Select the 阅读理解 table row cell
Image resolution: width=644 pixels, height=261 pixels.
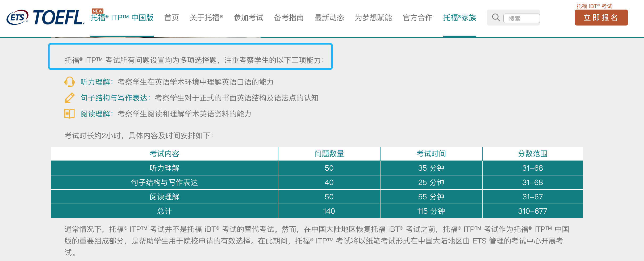[164, 197]
